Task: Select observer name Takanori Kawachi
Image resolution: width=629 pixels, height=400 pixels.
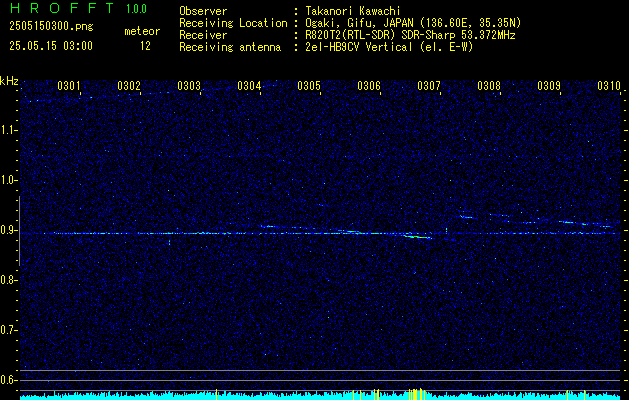Action: pyautogui.click(x=353, y=11)
